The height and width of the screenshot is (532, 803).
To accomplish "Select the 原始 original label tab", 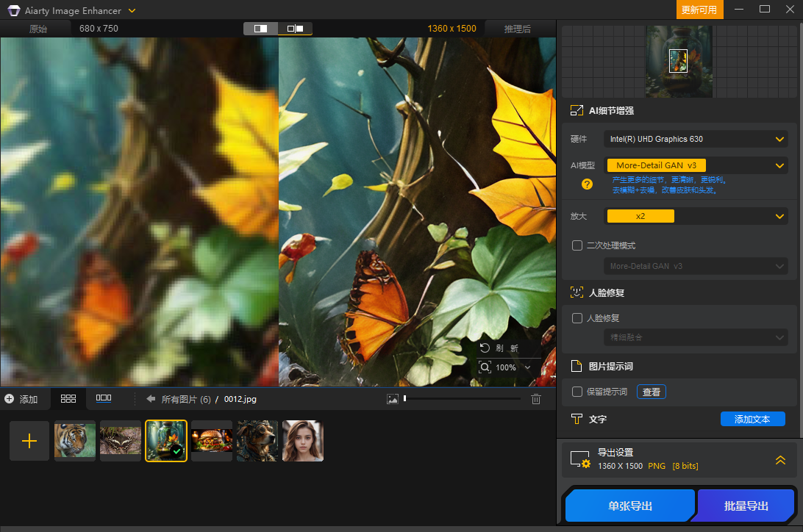I will 38,29.
